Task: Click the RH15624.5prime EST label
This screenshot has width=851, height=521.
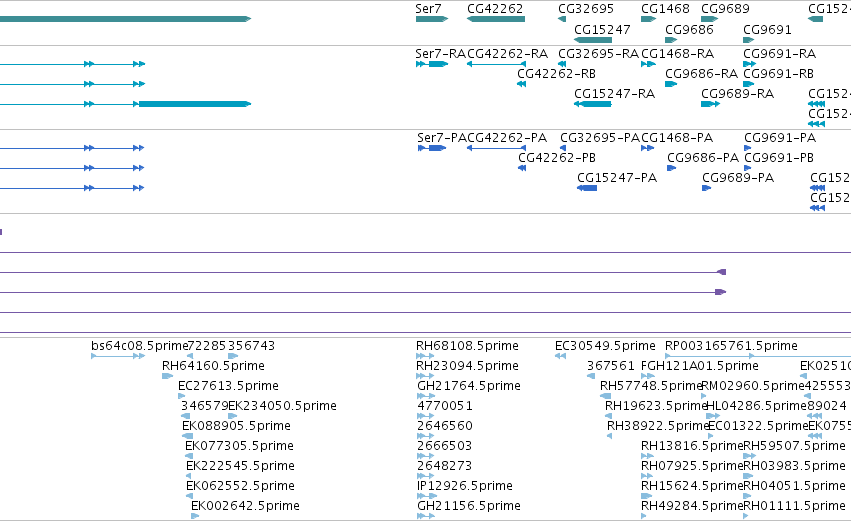Action: 692,486
